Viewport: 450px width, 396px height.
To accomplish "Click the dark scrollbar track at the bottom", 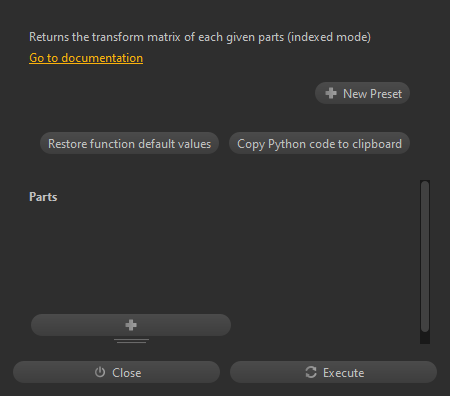I will [425, 338].
